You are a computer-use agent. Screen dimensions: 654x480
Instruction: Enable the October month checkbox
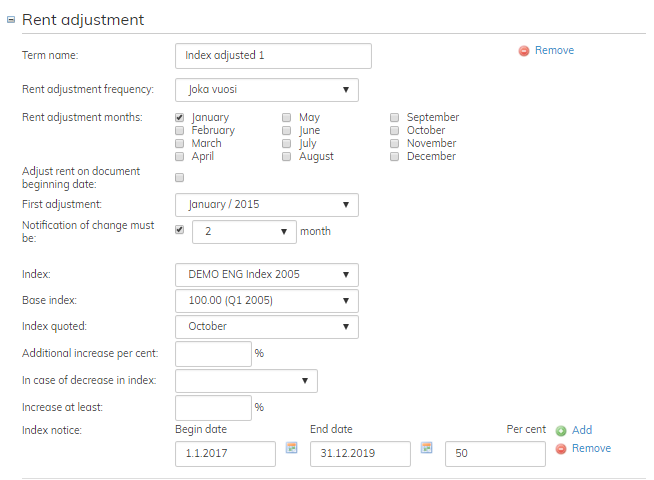tap(396, 131)
